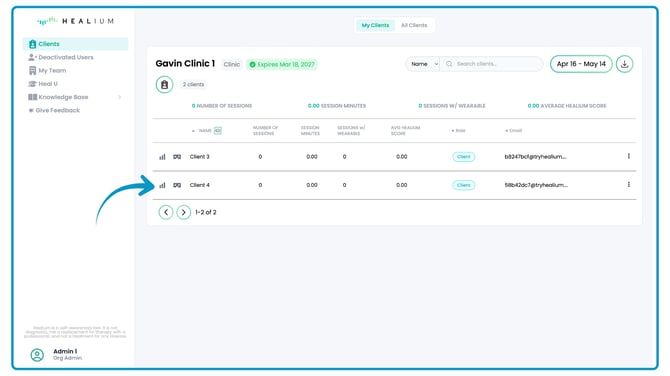Image resolution: width=670 pixels, height=376 pixels.
Task: Open the Admin 1 Org Admin account name
Action: tap(67, 354)
